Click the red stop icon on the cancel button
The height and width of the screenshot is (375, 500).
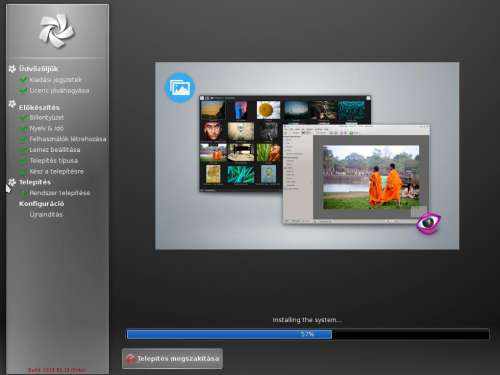pos(130,359)
